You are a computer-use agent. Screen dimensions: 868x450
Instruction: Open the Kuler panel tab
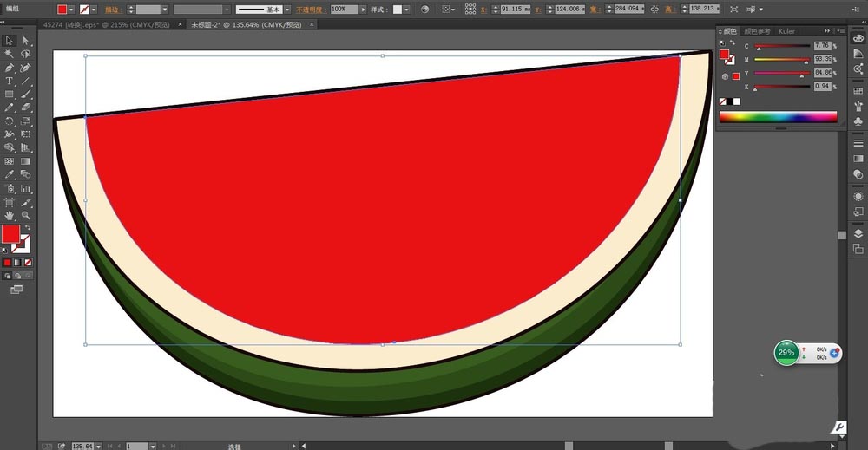pos(786,31)
